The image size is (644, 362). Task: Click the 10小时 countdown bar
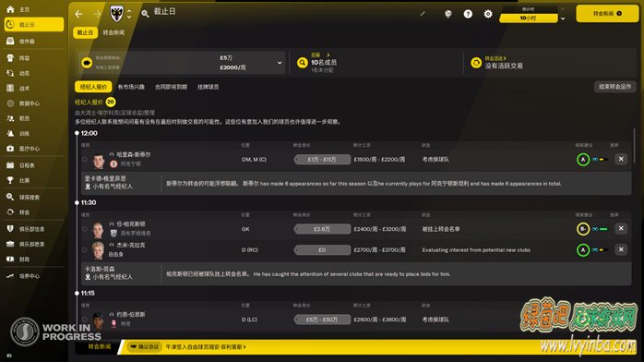[528, 18]
